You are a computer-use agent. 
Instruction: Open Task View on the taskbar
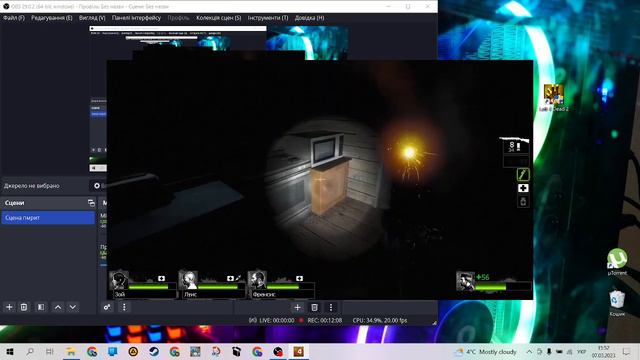coord(50,351)
